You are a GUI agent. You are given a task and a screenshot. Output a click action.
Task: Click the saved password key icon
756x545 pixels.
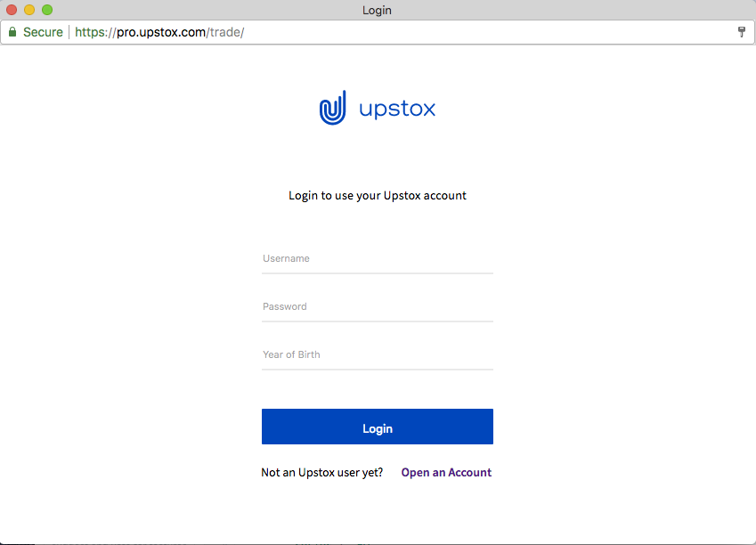tap(742, 32)
